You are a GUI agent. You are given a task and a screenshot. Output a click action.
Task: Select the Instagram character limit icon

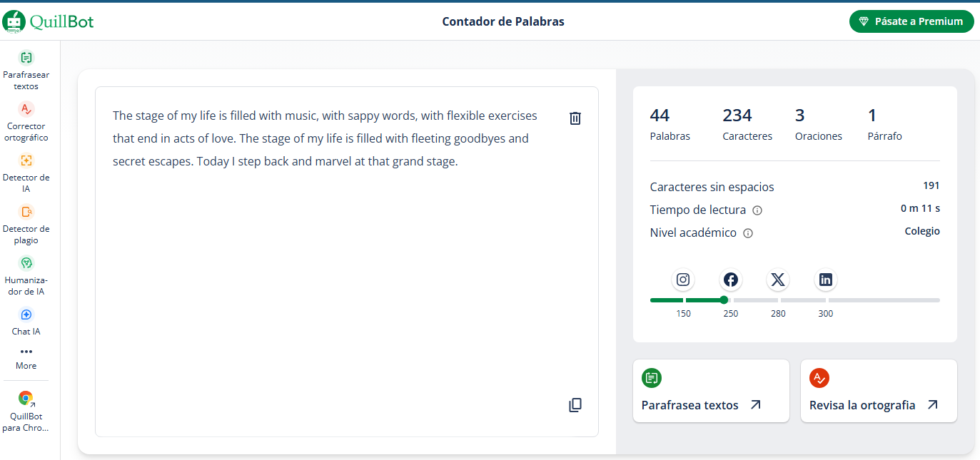coord(683,280)
